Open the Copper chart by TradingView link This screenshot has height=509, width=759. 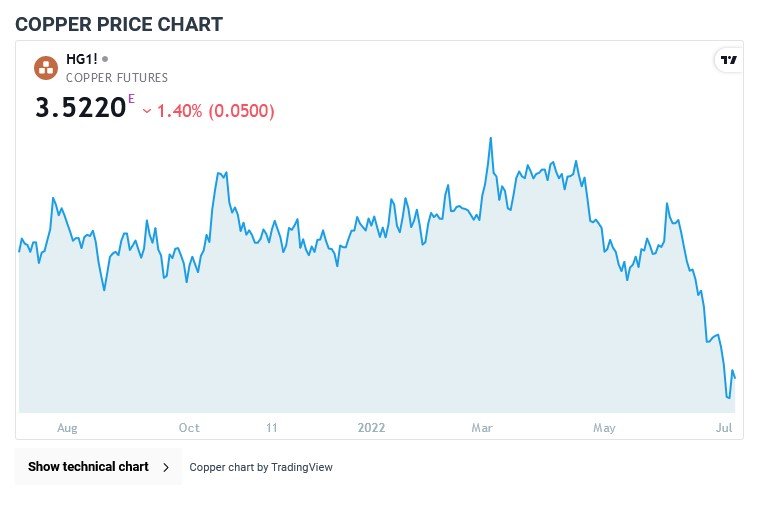tap(261, 467)
